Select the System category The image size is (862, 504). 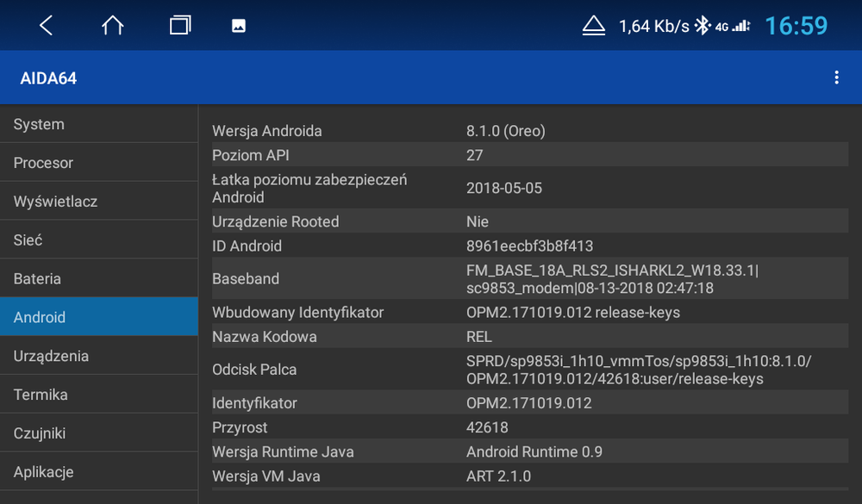click(99, 124)
